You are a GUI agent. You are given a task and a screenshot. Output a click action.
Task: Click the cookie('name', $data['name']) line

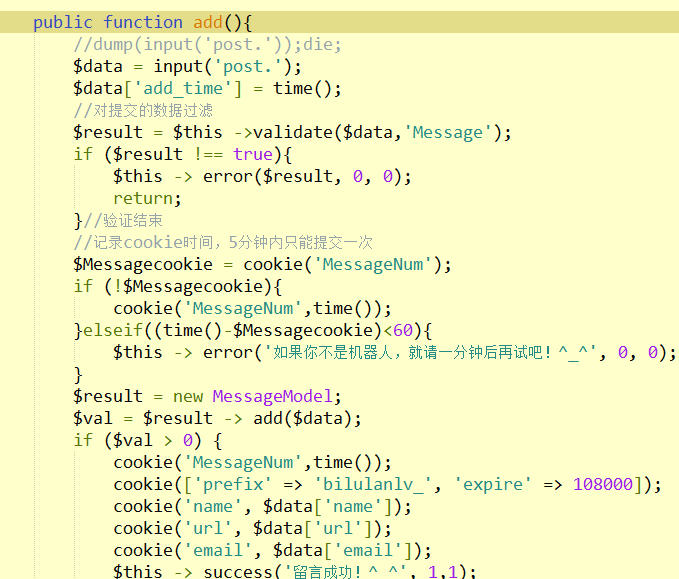pos(262,506)
